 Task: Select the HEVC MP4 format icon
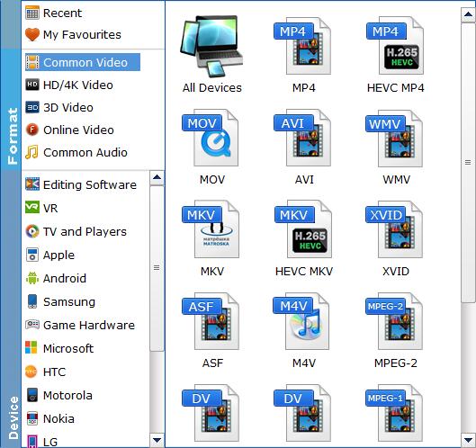[x=395, y=46]
